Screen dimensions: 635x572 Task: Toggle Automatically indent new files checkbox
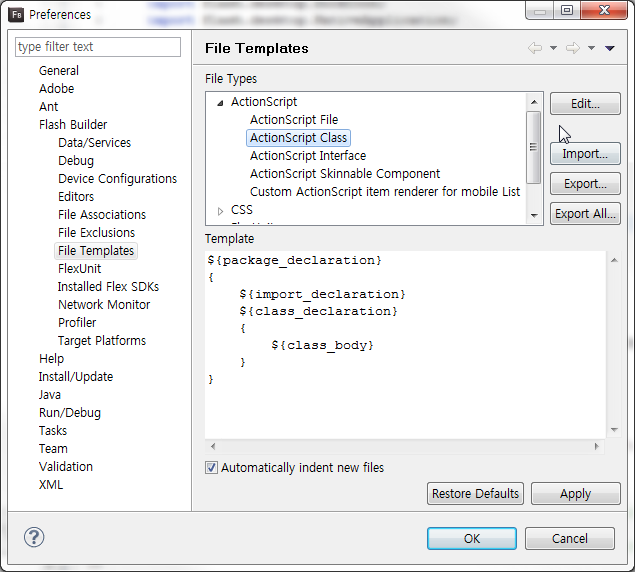[211, 467]
